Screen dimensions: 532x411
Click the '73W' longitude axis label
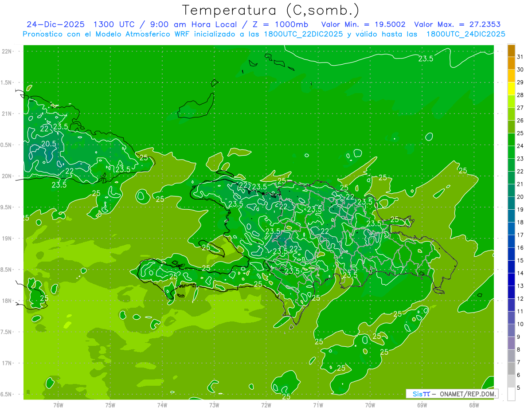214,405
